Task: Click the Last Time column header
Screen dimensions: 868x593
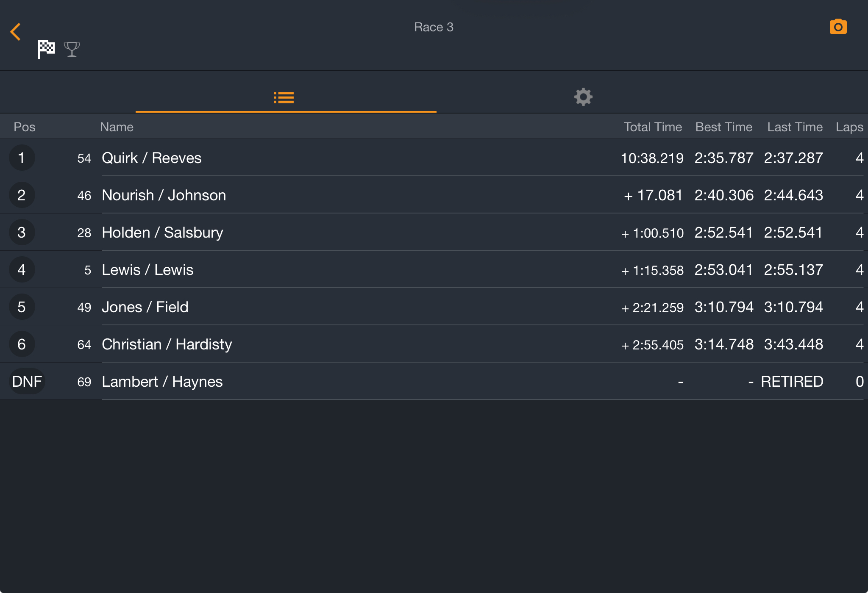Action: click(795, 127)
